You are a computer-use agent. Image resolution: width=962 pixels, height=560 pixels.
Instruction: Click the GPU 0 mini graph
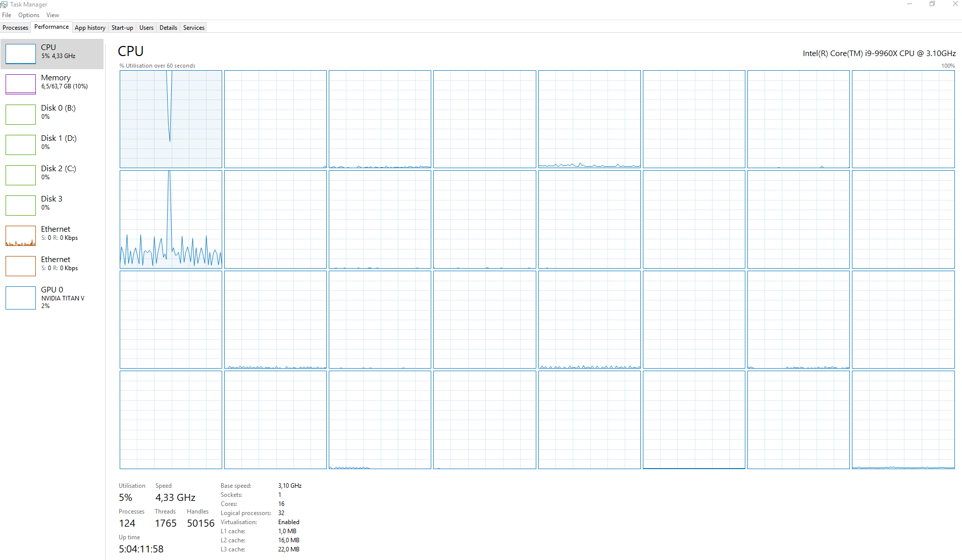21,297
